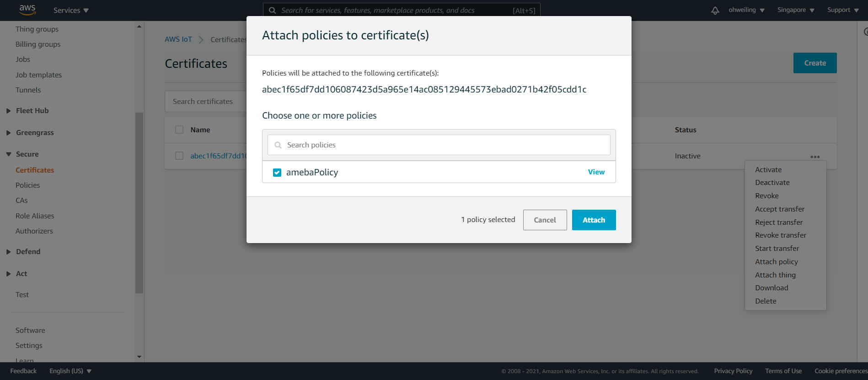Tick the checkbox for certificate abec1f65df7dd1
Image resolution: width=868 pixels, height=380 pixels.
pos(179,156)
